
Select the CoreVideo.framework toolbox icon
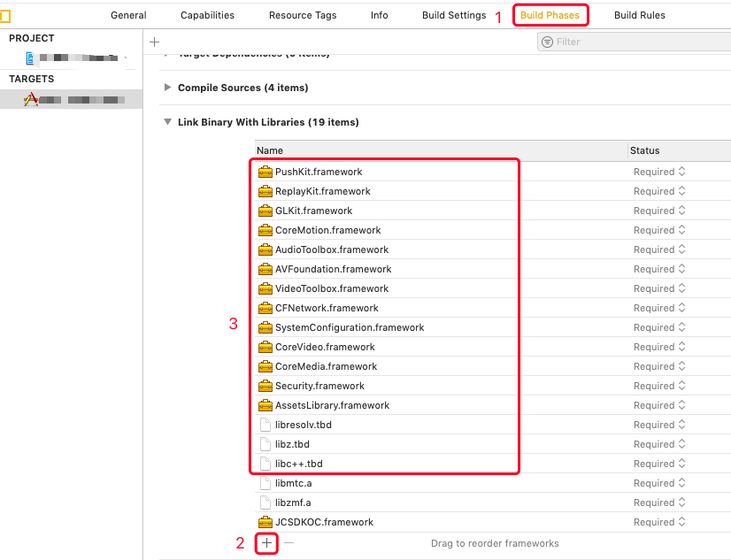pyautogui.click(x=265, y=347)
